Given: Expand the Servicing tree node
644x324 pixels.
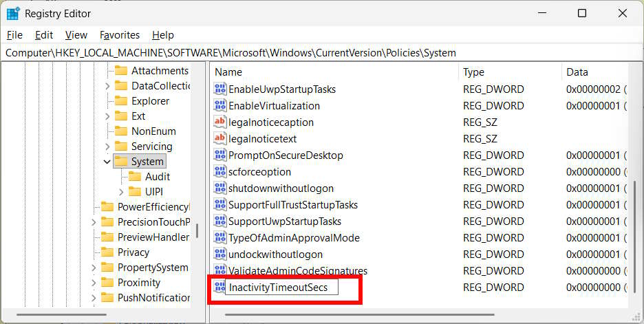Looking at the screenshot, I should [107, 147].
